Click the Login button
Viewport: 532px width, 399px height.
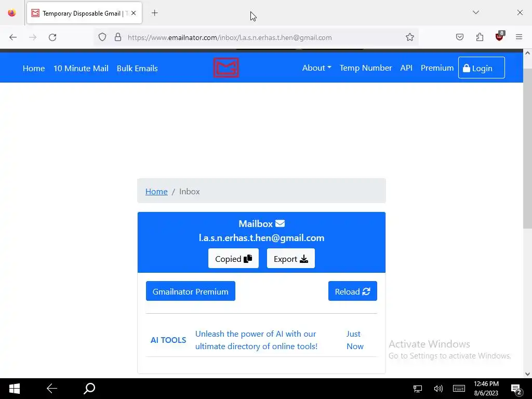[x=482, y=68]
